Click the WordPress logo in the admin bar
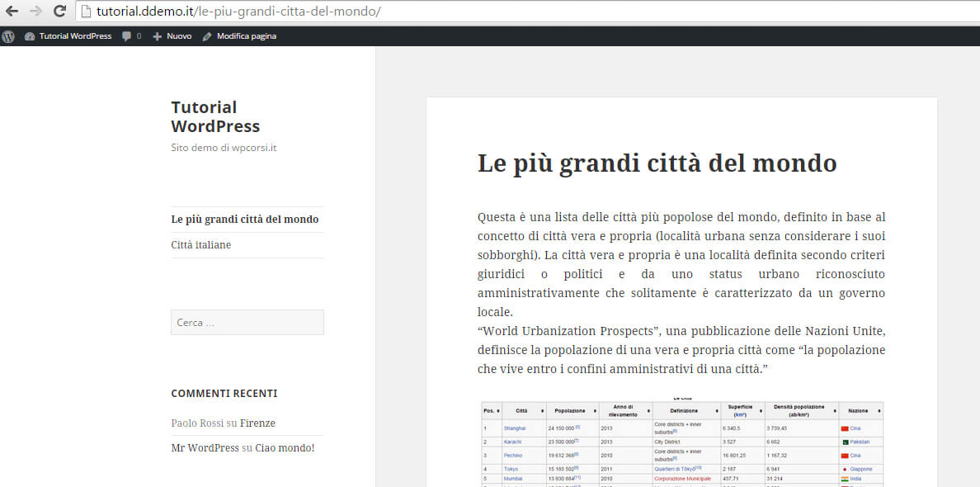This screenshot has width=980, height=487. point(8,35)
